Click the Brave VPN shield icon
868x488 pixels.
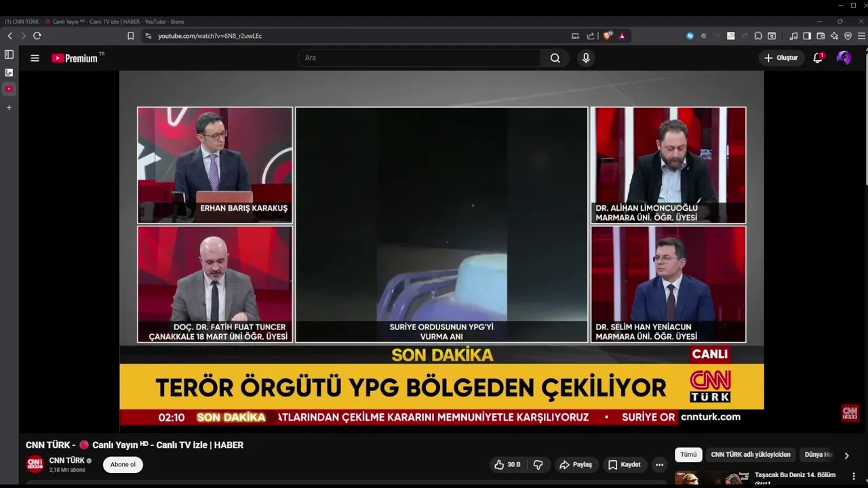click(848, 36)
